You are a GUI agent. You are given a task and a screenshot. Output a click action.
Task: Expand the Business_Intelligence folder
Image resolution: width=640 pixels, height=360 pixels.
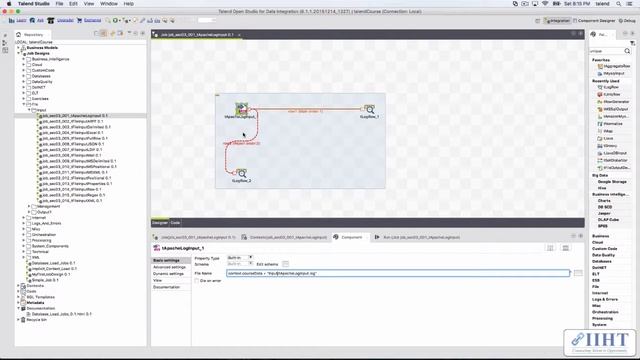[x=24, y=59]
